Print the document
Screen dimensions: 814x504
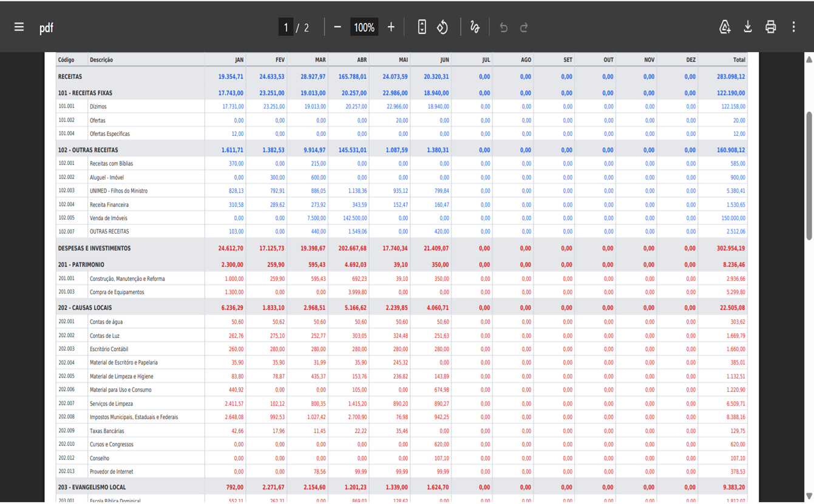(x=770, y=27)
